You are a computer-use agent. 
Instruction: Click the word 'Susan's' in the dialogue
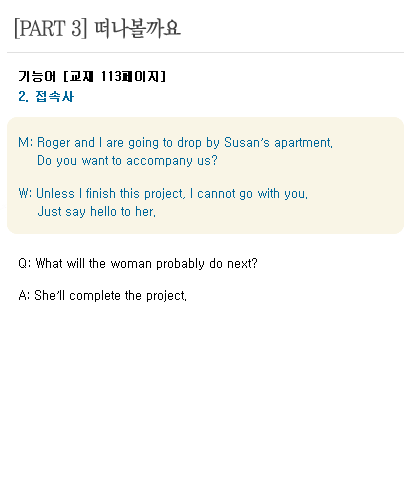click(247, 143)
